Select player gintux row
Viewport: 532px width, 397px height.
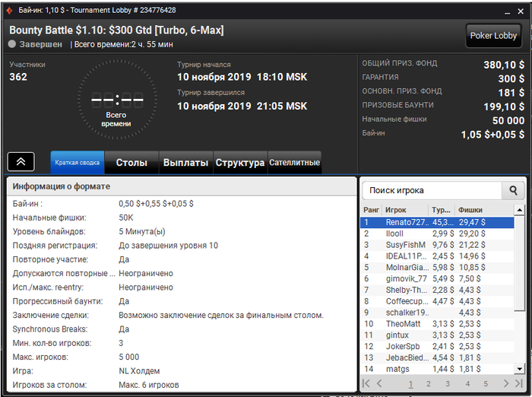click(437, 335)
